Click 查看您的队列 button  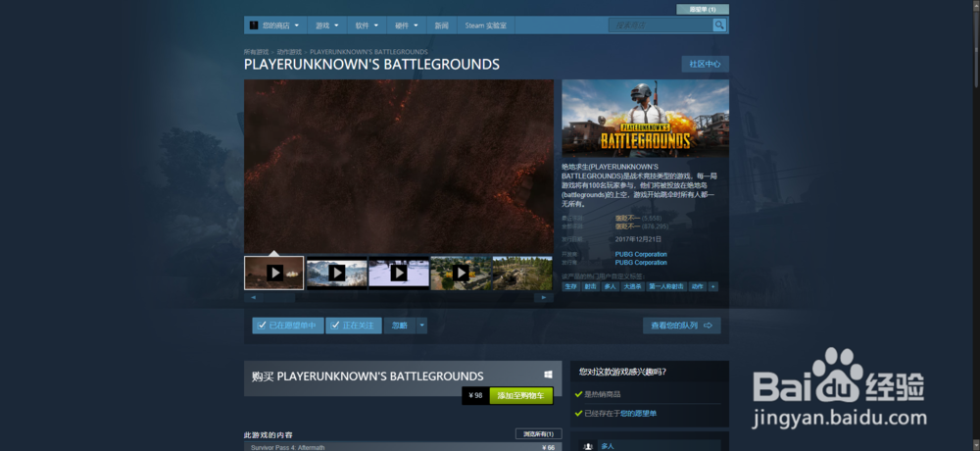click(x=682, y=326)
